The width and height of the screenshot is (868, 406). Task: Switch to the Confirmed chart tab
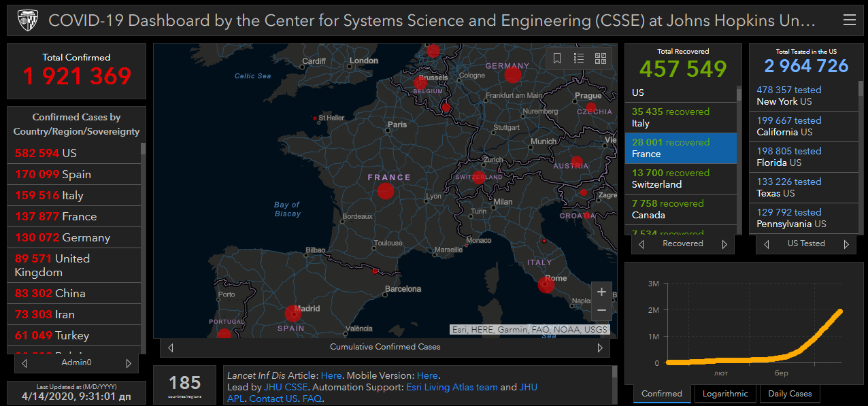click(662, 394)
